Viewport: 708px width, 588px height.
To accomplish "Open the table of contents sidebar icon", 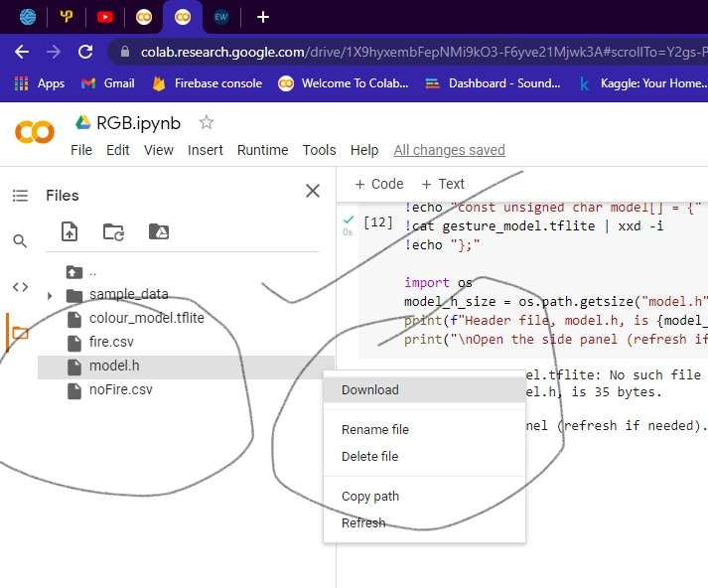I will pyautogui.click(x=20, y=196).
